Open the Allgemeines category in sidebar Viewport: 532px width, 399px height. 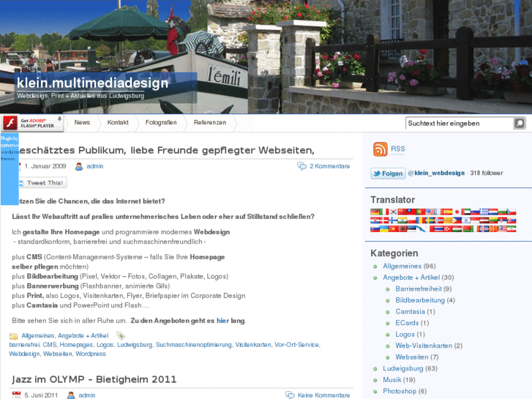[x=402, y=266]
